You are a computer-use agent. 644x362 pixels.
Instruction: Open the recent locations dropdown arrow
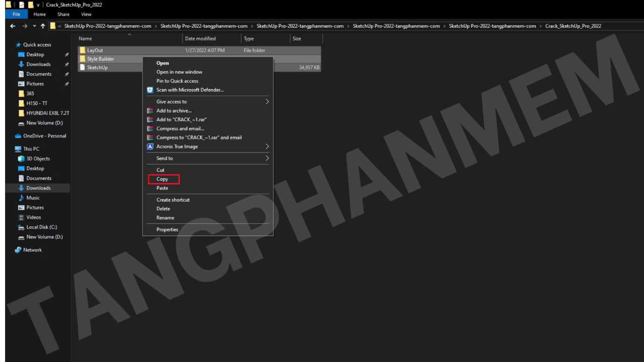(x=35, y=26)
